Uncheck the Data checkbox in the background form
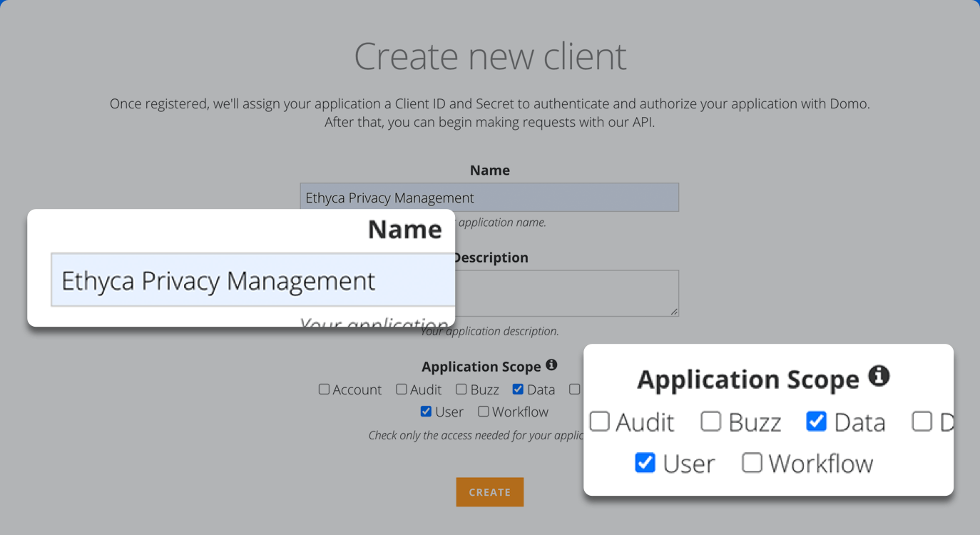The width and height of the screenshot is (980, 535). click(518, 389)
